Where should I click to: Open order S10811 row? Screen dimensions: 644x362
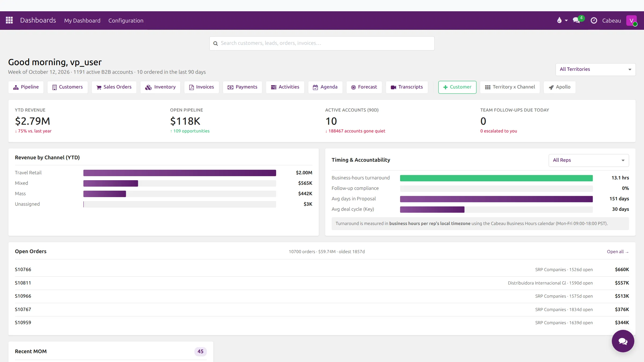tap(322, 283)
